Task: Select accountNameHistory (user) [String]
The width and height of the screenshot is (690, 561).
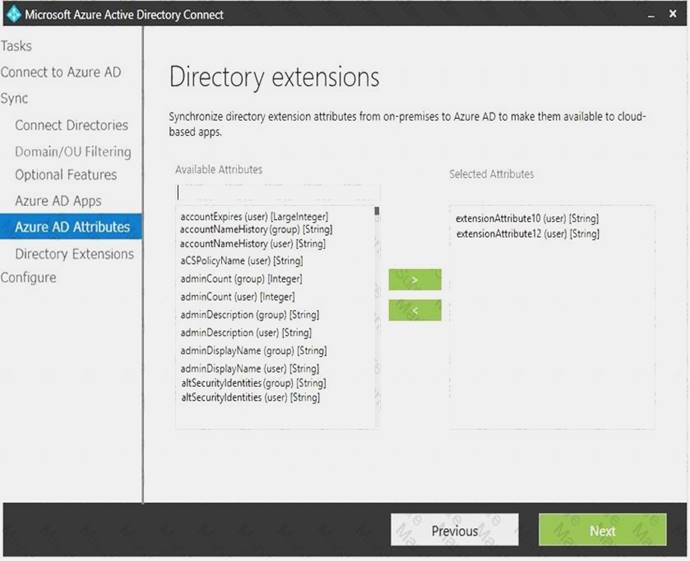Action: (x=253, y=243)
